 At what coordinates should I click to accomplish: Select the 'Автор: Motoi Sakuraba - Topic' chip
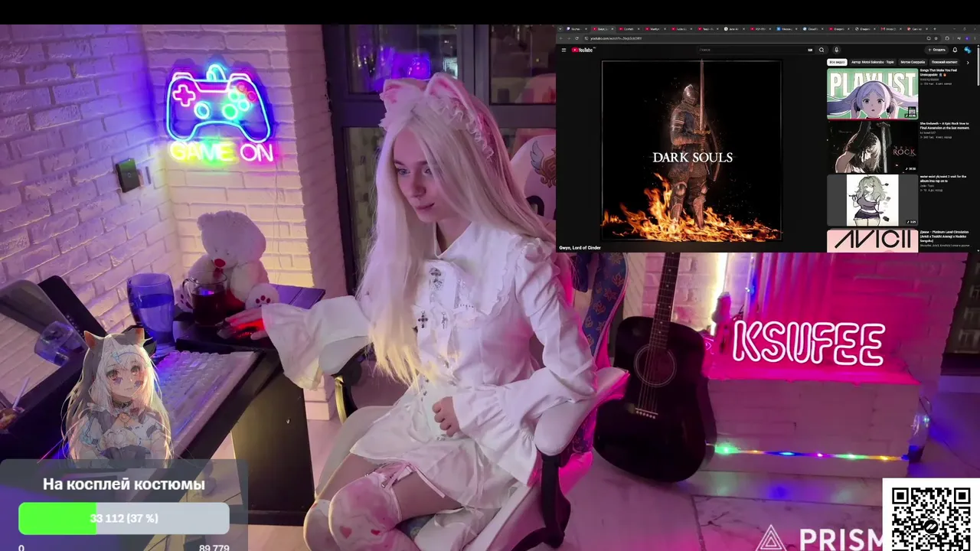click(x=873, y=62)
